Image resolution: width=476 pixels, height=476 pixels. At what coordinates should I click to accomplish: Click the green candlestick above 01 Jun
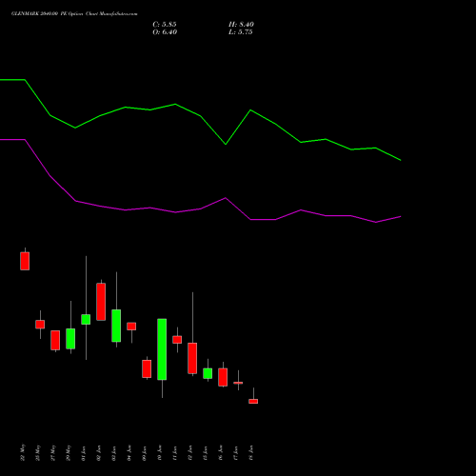(x=86, y=319)
